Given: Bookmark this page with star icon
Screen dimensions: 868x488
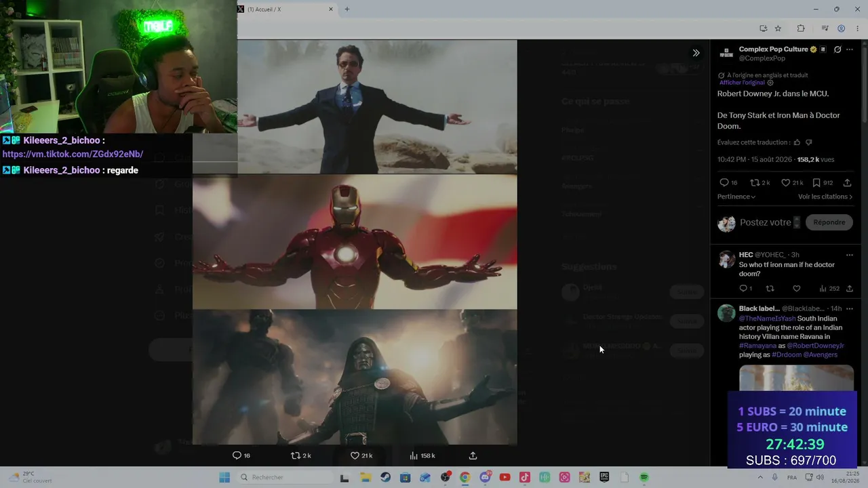Looking at the screenshot, I should (x=778, y=28).
